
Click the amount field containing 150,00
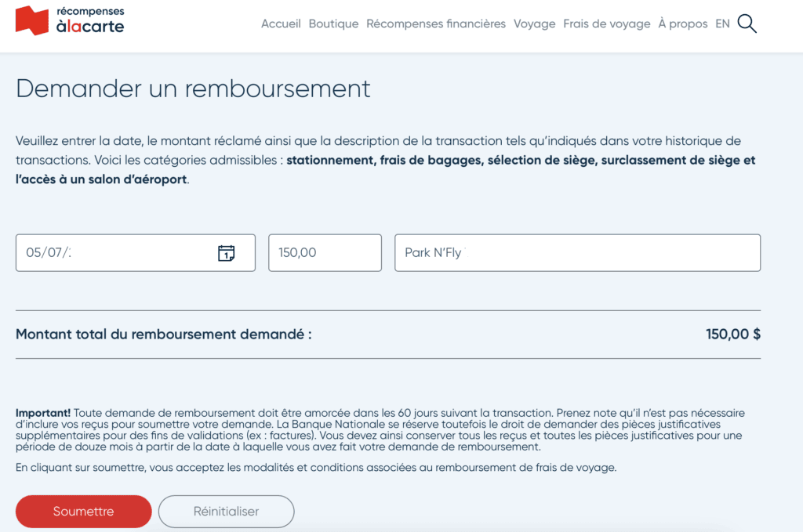[x=325, y=253]
